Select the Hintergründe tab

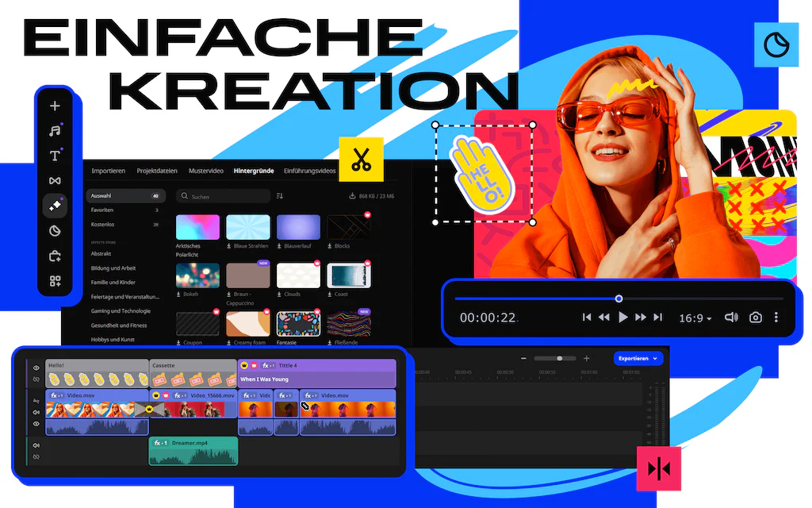pyautogui.click(x=254, y=171)
